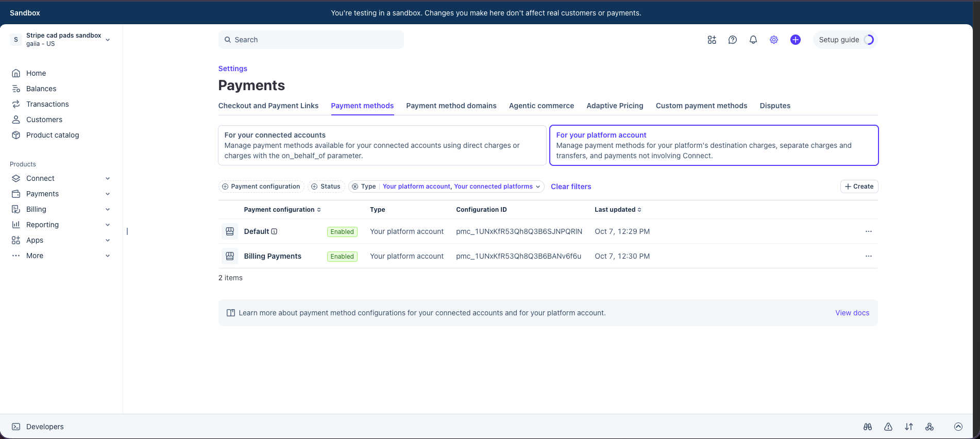Open the Custom payment methods tab
This screenshot has width=980, height=439.
click(701, 106)
